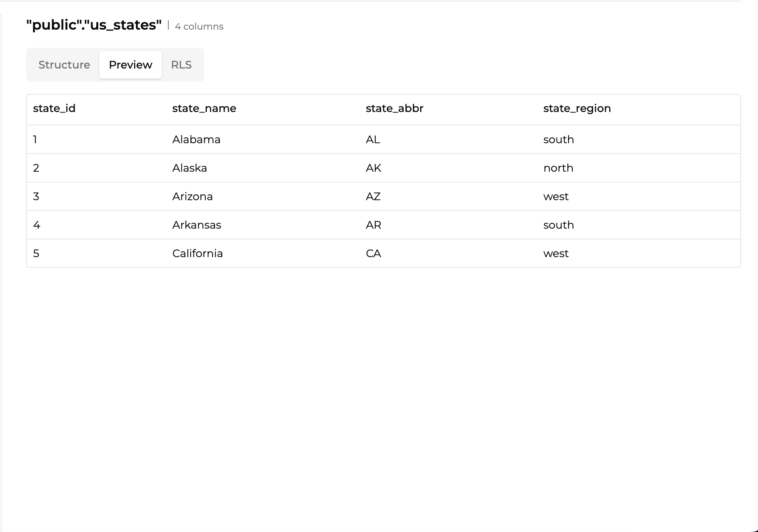Click the AL abbreviation cell
Image resolution: width=758 pixels, height=532 pixels.
pos(372,139)
